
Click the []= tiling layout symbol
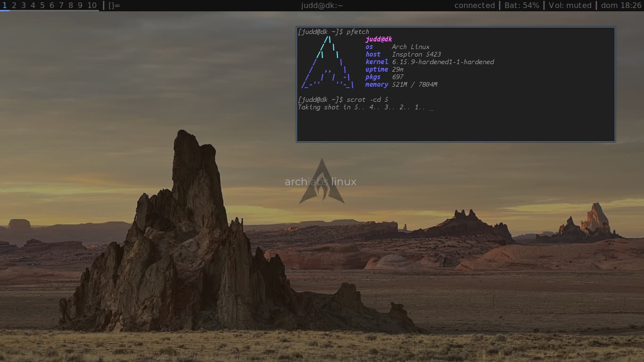pos(114,6)
